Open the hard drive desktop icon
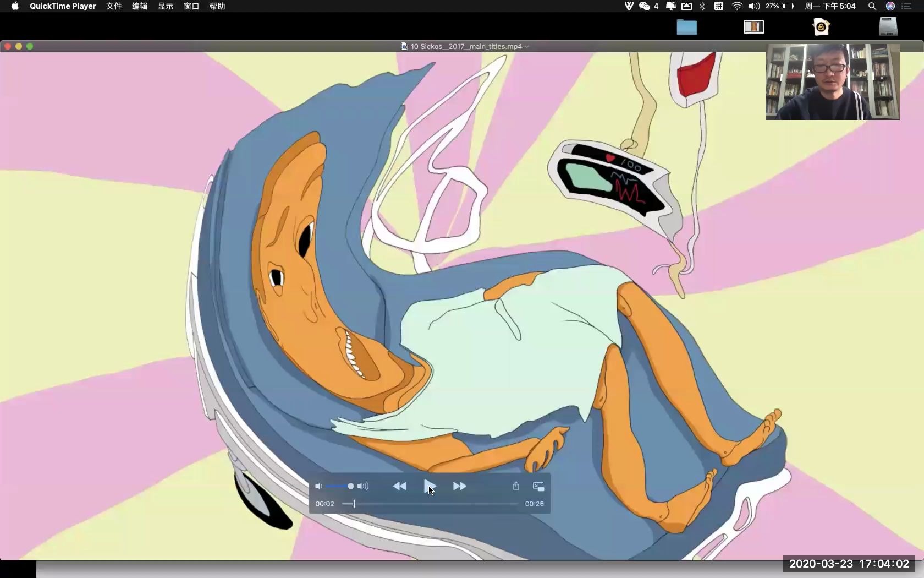This screenshot has height=578, width=924. click(x=888, y=26)
